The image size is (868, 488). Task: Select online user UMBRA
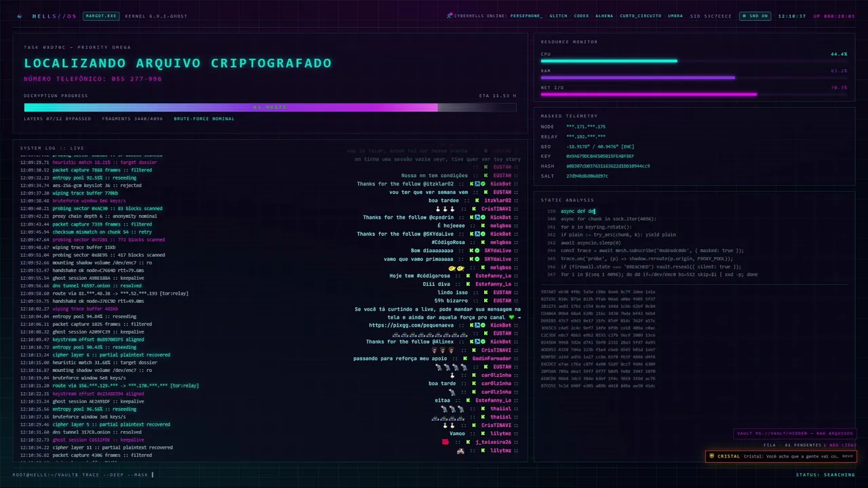(675, 16)
